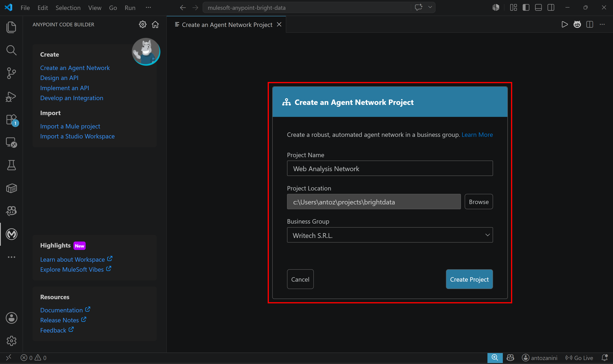Screen dimensions: 613x364
Task: Click the Project Name input field
Action: [x=390, y=168]
